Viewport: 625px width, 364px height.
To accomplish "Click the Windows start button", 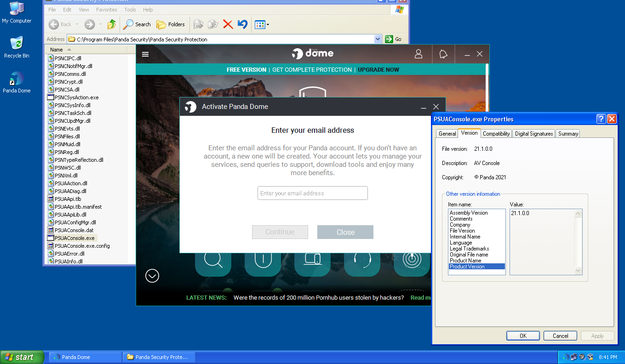I will pyautogui.click(x=22, y=357).
